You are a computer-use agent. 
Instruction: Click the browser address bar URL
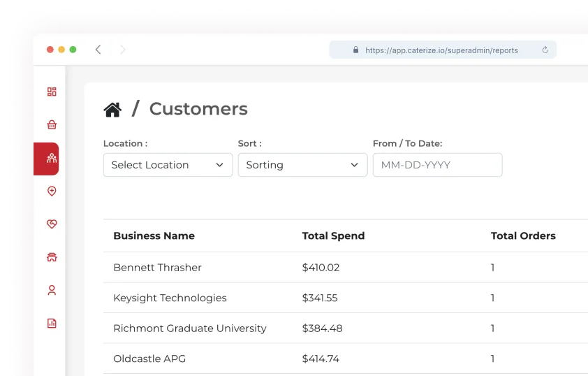(441, 50)
